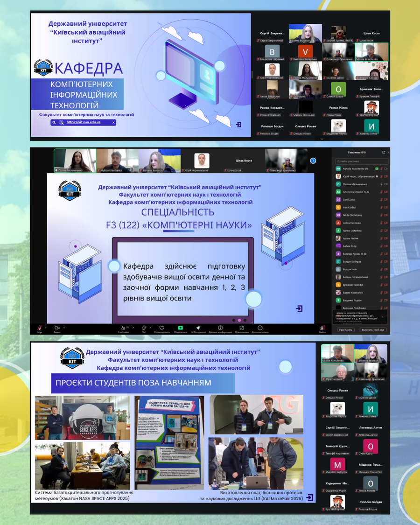Image resolution: width=420 pixels, height=525 pixels.
Task: Expand audio options arrow next to Звук
Action: tap(46, 327)
